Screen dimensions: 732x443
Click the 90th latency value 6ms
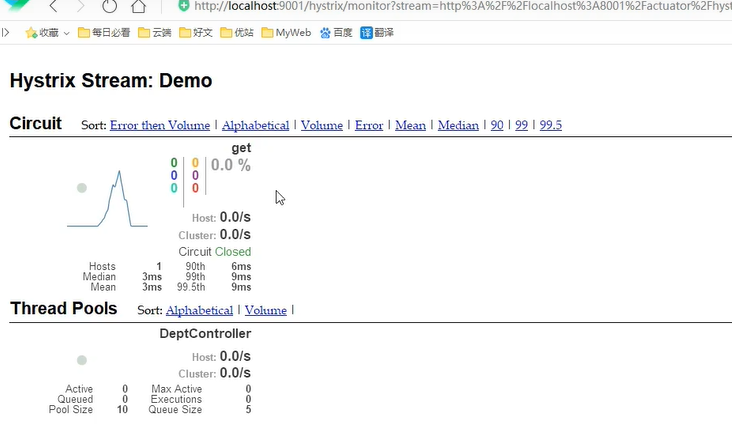[x=241, y=266]
